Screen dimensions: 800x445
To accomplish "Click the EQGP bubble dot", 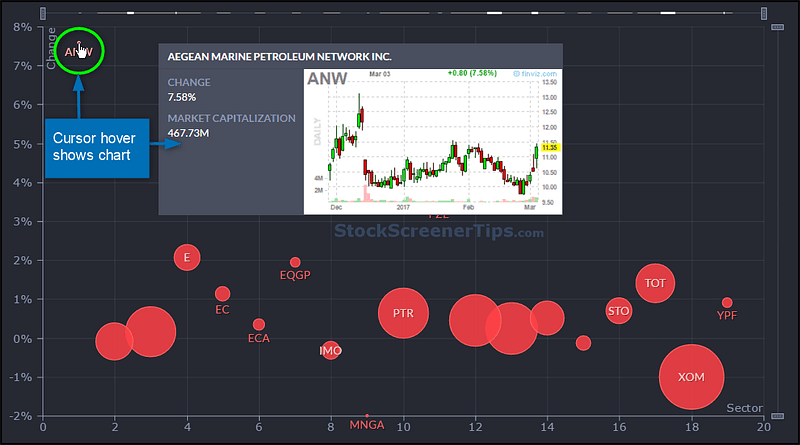I will pyautogui.click(x=295, y=262).
